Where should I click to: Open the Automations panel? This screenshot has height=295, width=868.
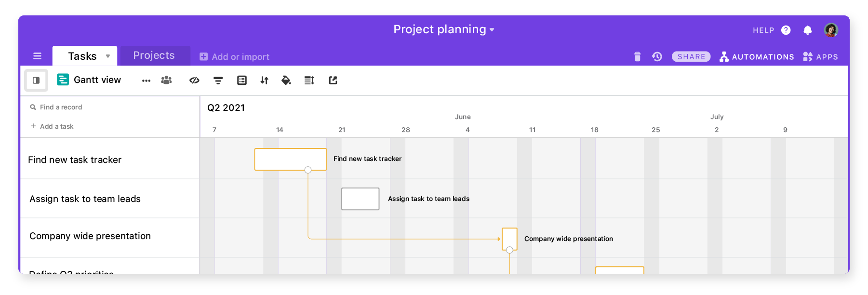[757, 57]
